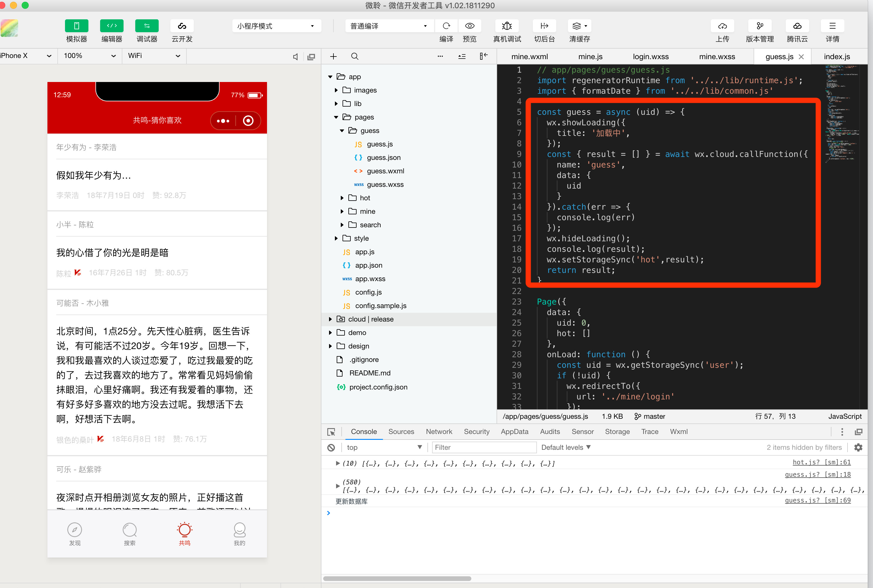
Task: Click the mini program capsule menu dots
Action: click(x=223, y=121)
